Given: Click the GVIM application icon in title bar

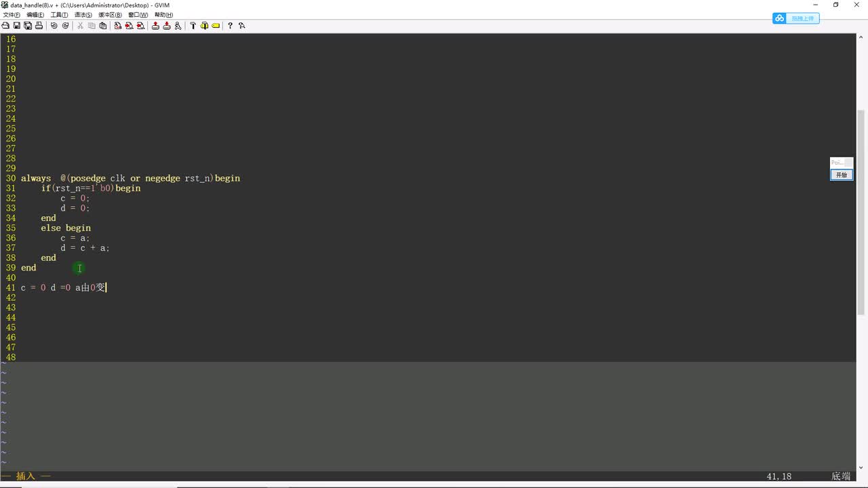Looking at the screenshot, I should [x=5, y=5].
